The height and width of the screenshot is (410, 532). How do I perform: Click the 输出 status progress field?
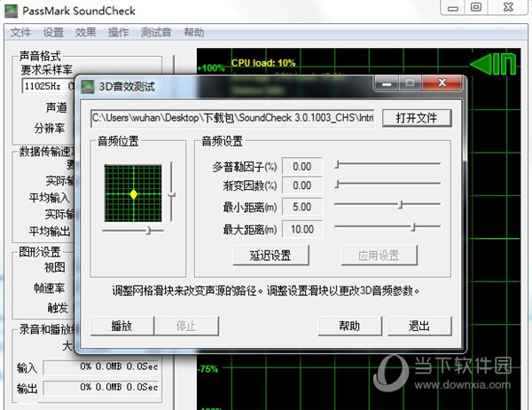point(101,388)
